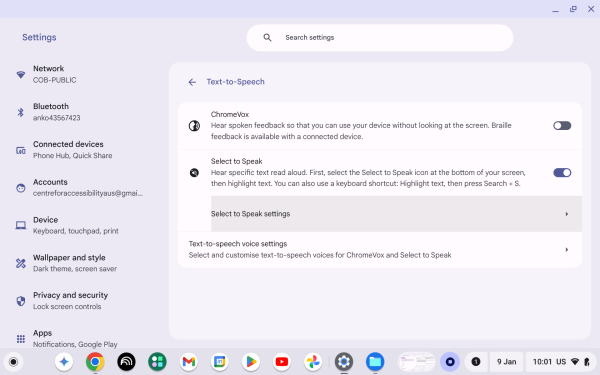
Task: Click the Wallpaper and style brush icon
Action: coord(21,263)
